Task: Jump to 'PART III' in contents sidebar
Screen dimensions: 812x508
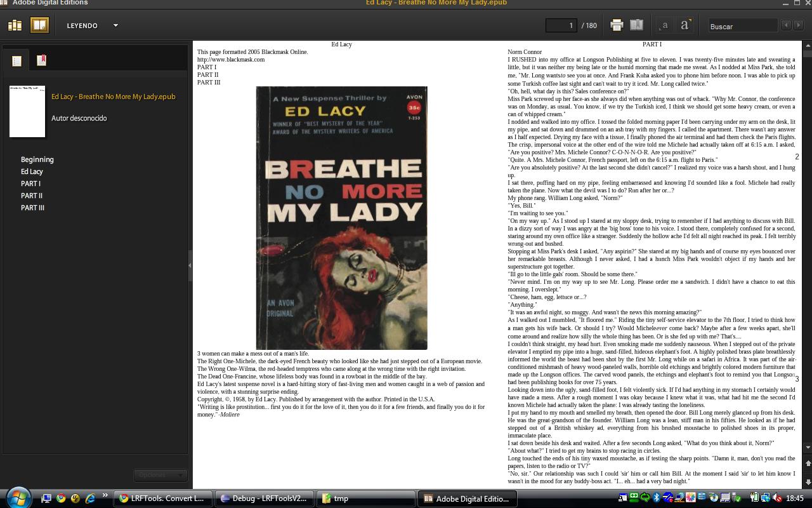Action: coord(32,208)
